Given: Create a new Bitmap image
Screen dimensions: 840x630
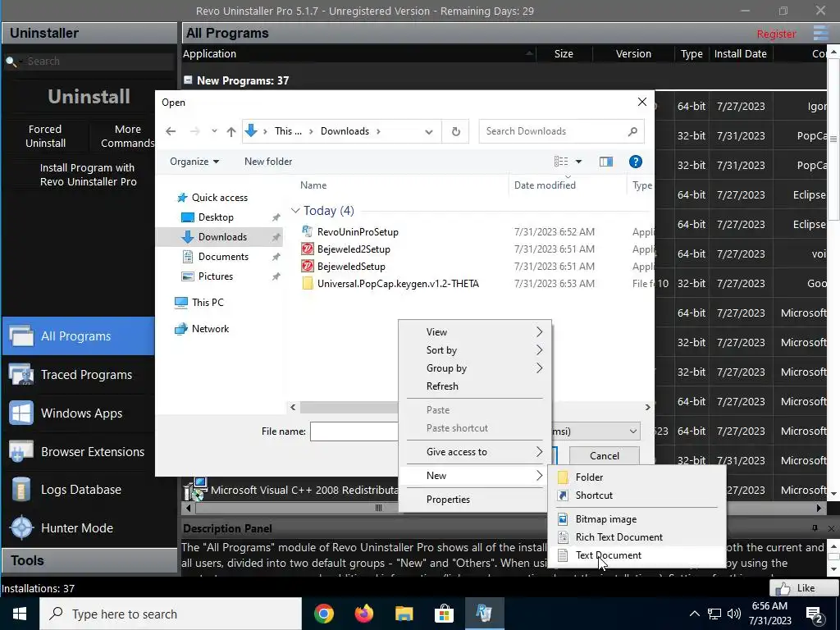Looking at the screenshot, I should pyautogui.click(x=637, y=519).
